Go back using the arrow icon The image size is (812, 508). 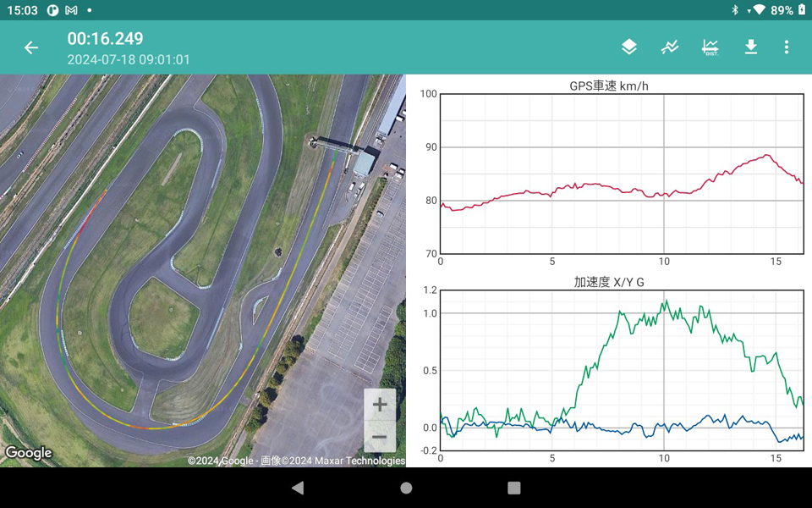31,48
